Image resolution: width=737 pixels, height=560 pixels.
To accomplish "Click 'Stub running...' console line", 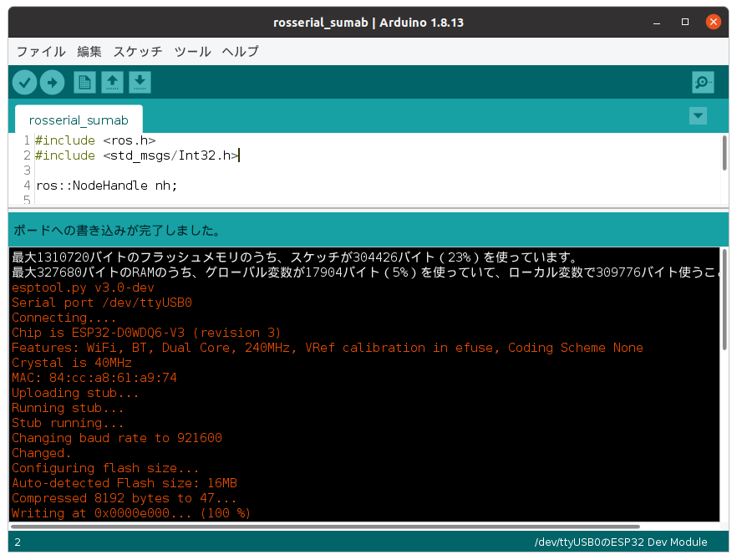I will [x=68, y=423].
